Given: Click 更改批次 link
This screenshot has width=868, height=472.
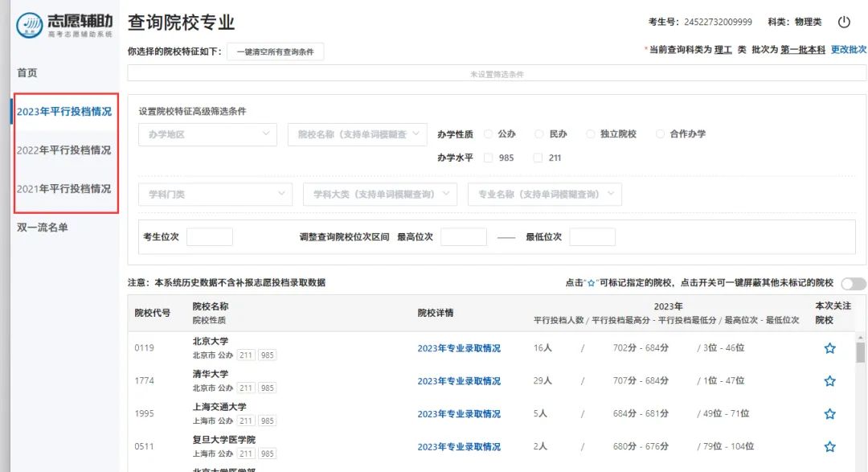Looking at the screenshot, I should pos(848,50).
